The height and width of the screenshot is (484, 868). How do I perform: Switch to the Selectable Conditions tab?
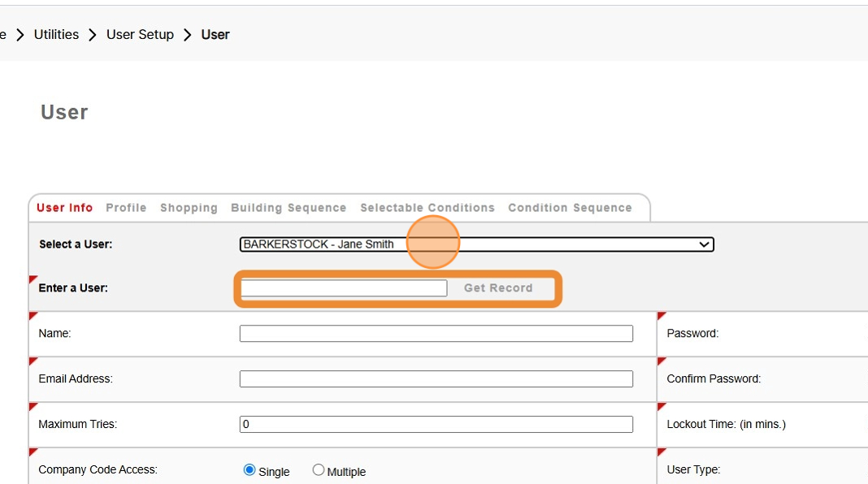coord(427,208)
